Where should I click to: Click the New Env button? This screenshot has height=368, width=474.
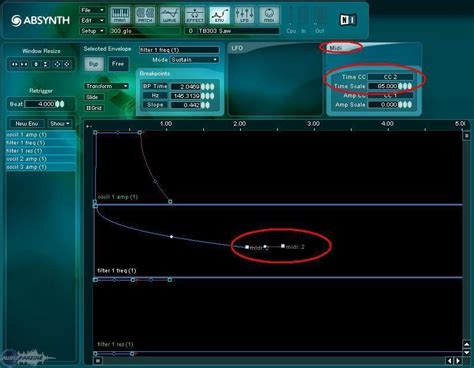[27, 123]
